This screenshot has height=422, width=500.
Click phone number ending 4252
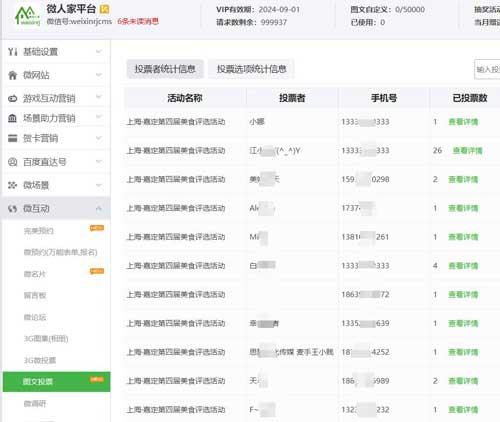pos(365,352)
